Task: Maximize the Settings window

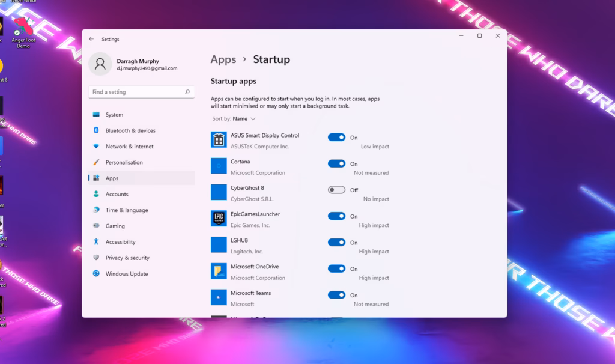Action: [x=479, y=35]
